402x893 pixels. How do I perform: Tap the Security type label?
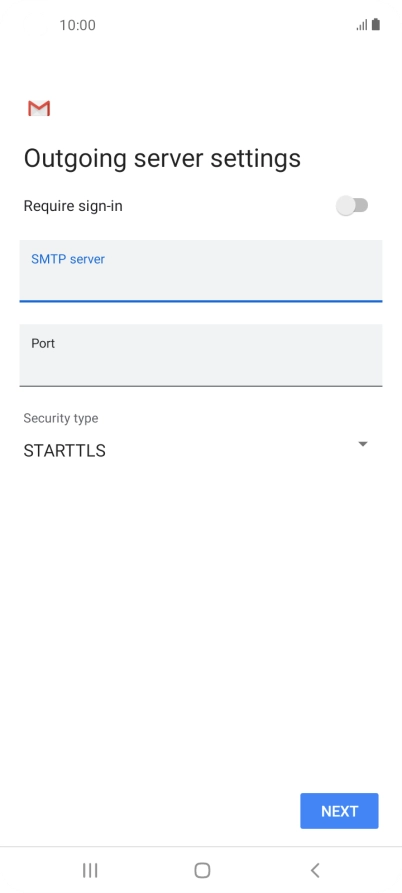pos(60,418)
